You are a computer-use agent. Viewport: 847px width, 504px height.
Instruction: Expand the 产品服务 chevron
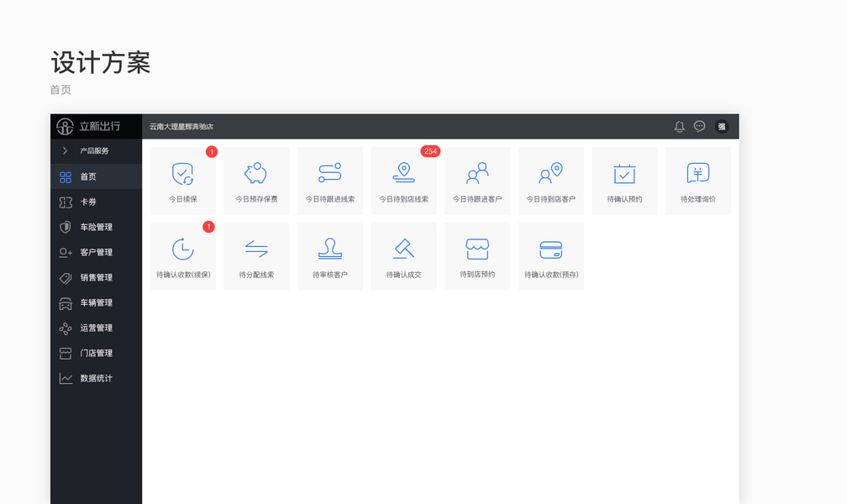point(66,150)
